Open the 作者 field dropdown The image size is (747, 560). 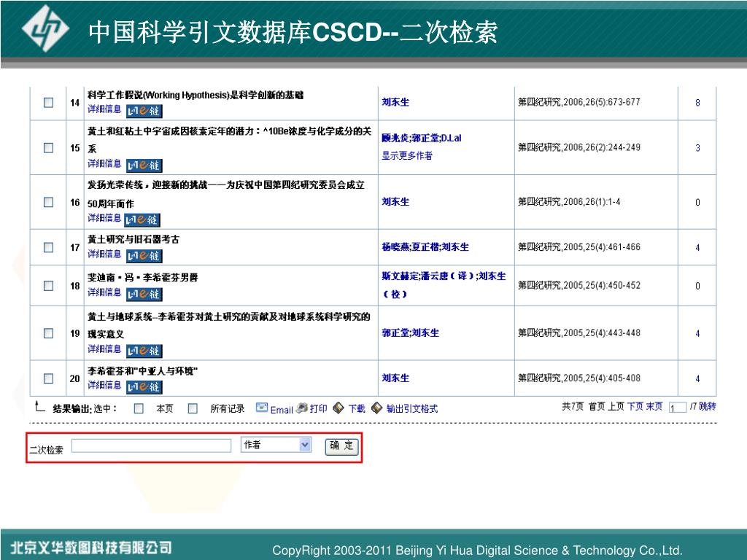[x=276, y=445]
